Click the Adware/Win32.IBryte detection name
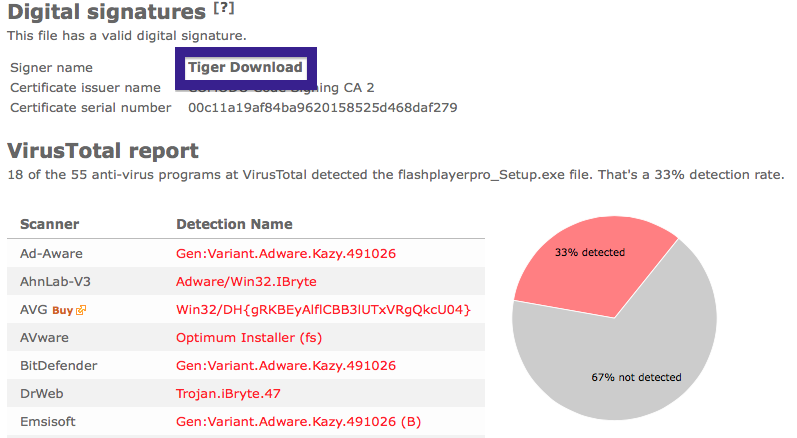Screen dimensions: 797x438 tap(246, 281)
